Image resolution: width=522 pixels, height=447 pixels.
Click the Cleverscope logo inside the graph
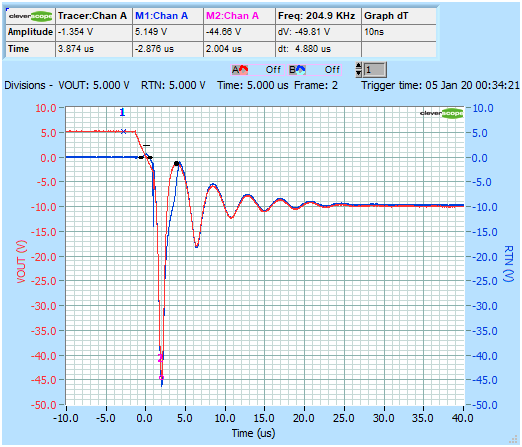click(x=442, y=113)
